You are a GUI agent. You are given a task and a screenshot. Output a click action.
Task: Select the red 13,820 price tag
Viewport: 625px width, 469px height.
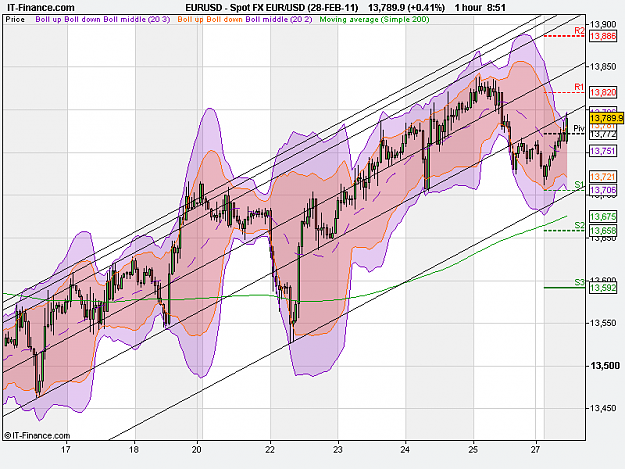pyautogui.click(x=603, y=92)
